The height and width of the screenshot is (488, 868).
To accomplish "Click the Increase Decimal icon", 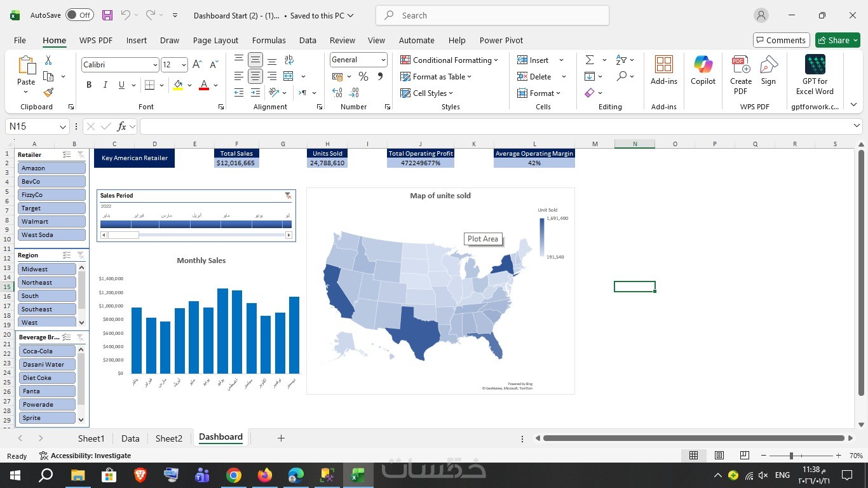I will point(337,93).
